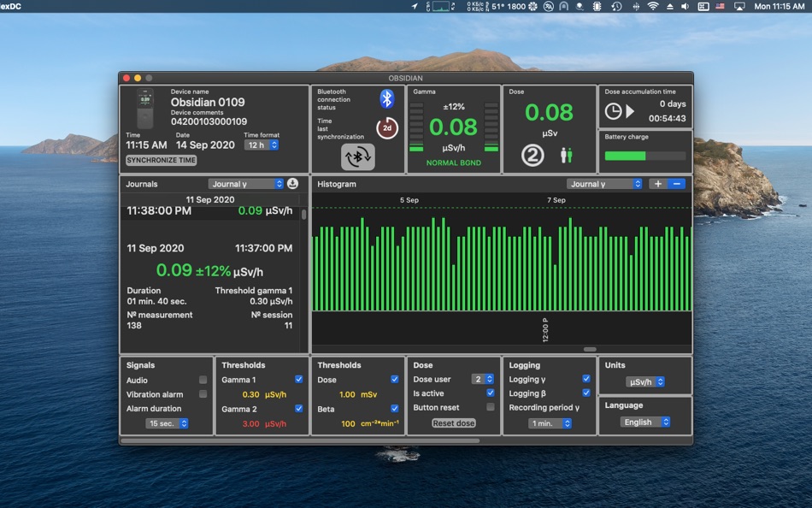The height and width of the screenshot is (508, 812).
Task: Download the journal using the download icon
Action: (x=292, y=184)
